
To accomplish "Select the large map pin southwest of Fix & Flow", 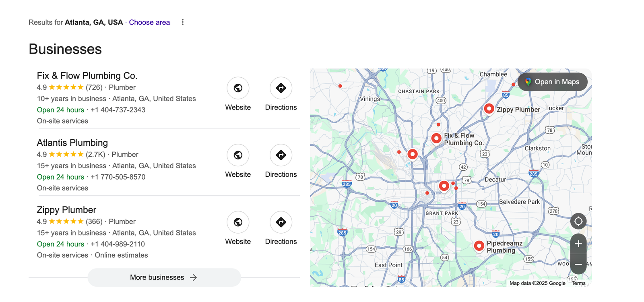I will point(413,155).
